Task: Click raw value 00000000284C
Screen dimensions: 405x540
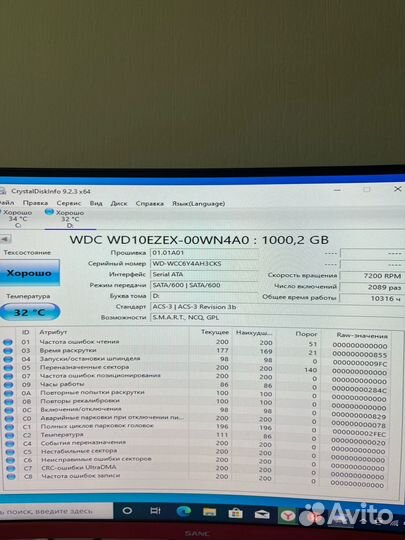Action: tap(360, 391)
